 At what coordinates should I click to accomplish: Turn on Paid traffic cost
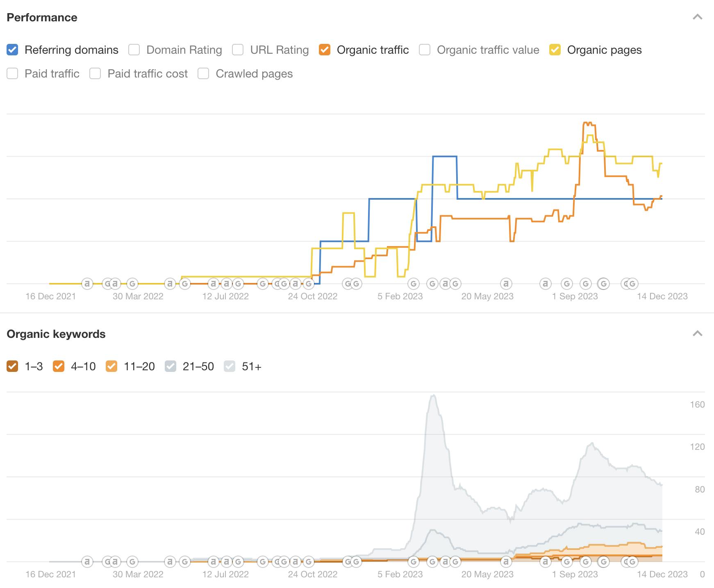click(95, 74)
